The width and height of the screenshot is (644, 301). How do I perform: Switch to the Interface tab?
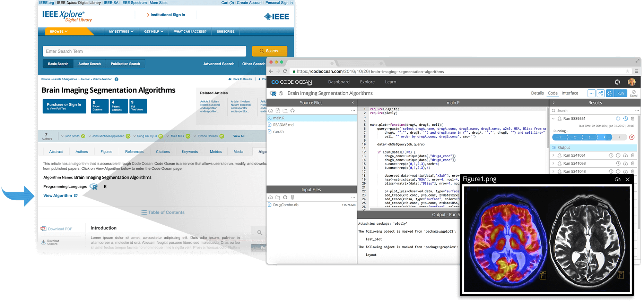click(570, 93)
